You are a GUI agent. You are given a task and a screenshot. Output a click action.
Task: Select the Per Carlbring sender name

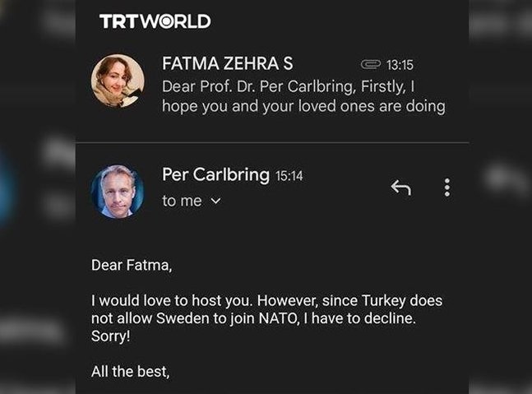coord(215,174)
